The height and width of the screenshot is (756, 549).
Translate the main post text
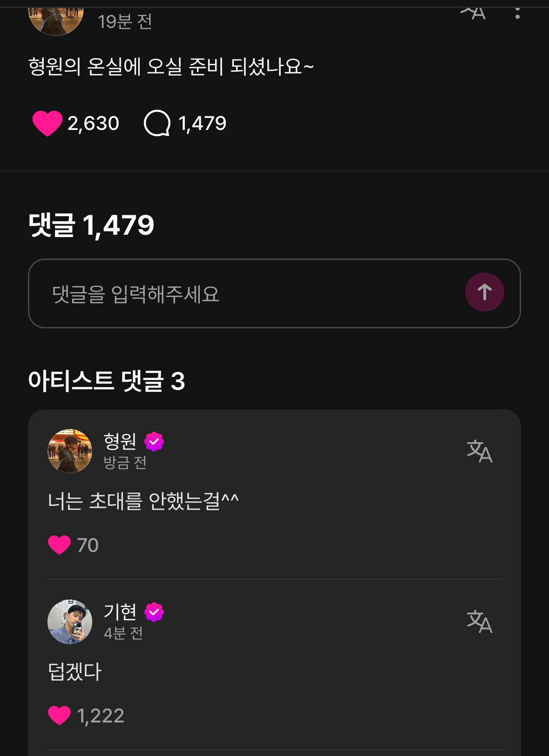coord(473,12)
